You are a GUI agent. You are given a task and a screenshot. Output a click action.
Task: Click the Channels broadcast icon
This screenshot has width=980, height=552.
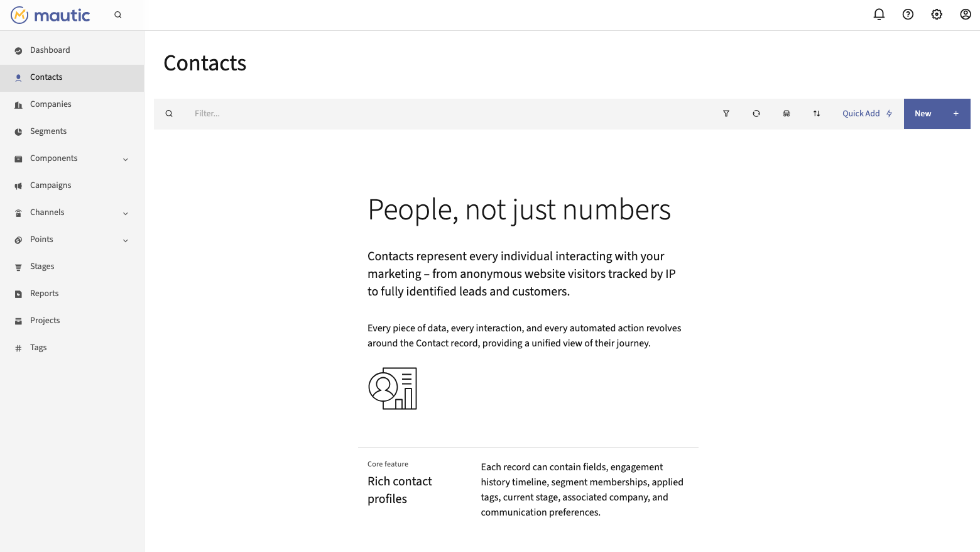point(18,213)
